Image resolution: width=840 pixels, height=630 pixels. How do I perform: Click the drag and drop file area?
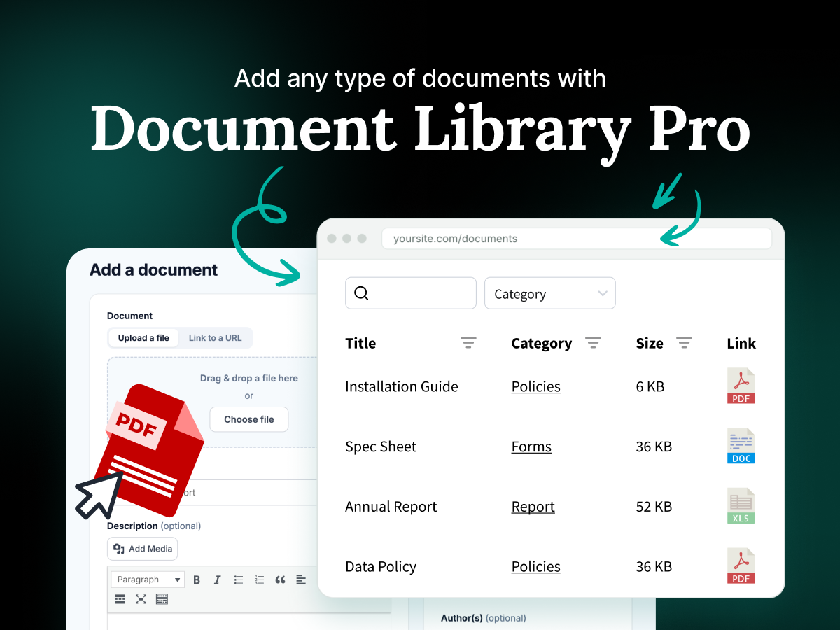213,402
